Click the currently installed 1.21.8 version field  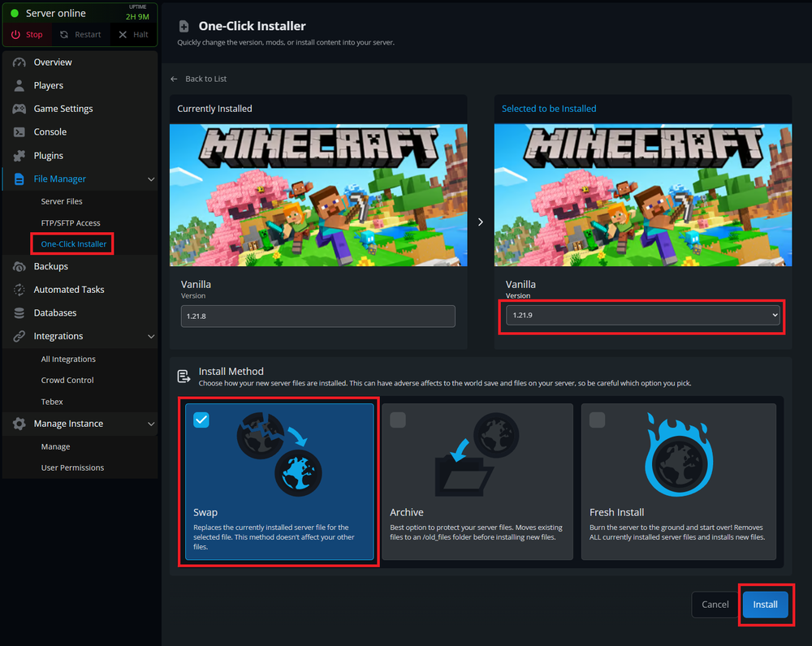pos(317,317)
